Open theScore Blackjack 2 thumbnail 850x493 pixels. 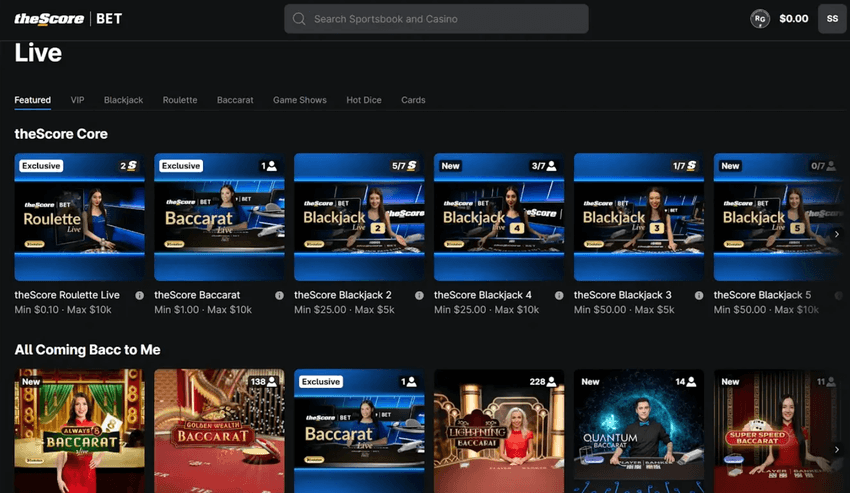click(359, 217)
